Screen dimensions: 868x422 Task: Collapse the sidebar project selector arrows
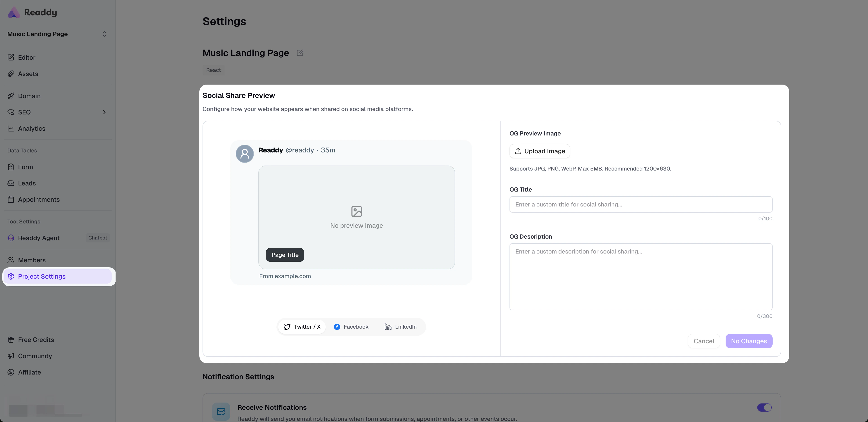click(104, 34)
